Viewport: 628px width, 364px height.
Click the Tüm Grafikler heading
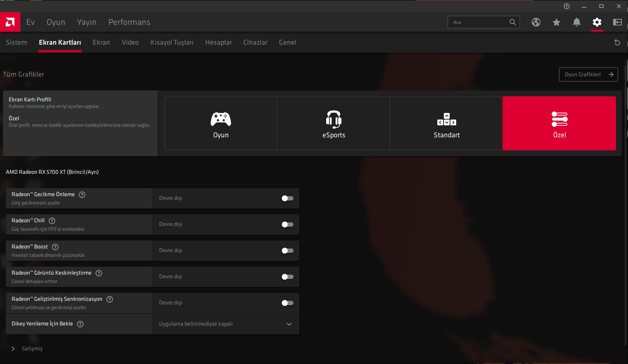point(24,74)
